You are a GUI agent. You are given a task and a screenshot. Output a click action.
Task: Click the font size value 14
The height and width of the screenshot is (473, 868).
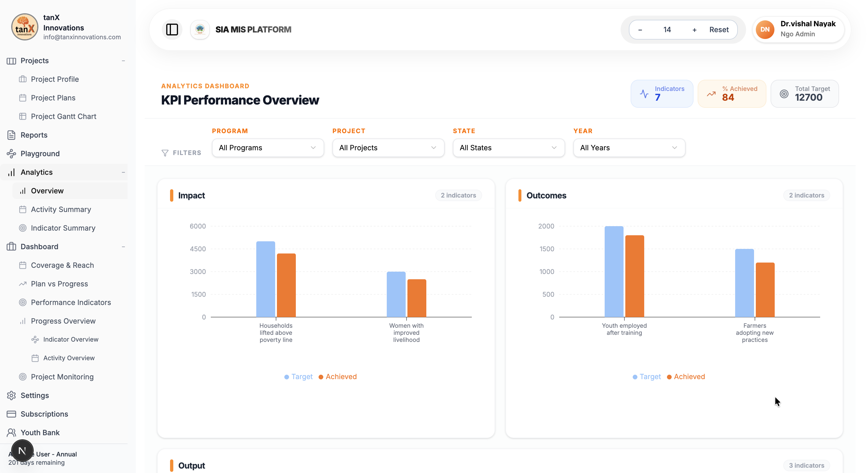click(x=667, y=30)
